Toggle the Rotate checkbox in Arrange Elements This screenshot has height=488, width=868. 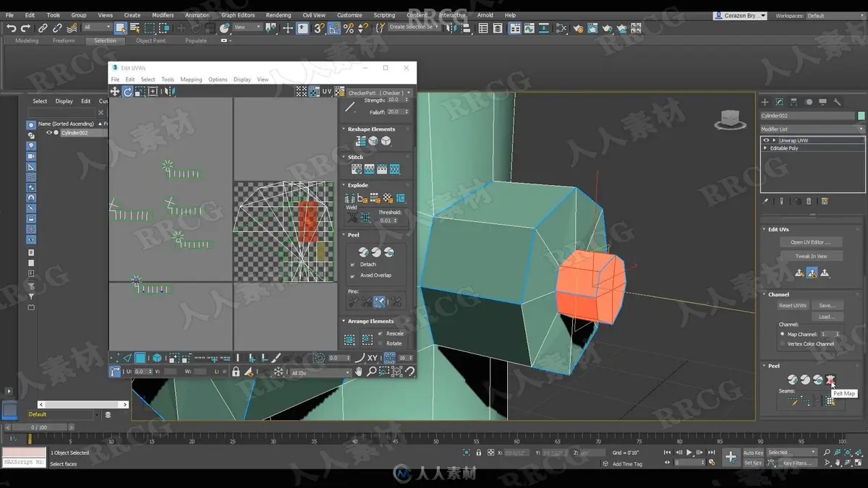pyautogui.click(x=380, y=343)
